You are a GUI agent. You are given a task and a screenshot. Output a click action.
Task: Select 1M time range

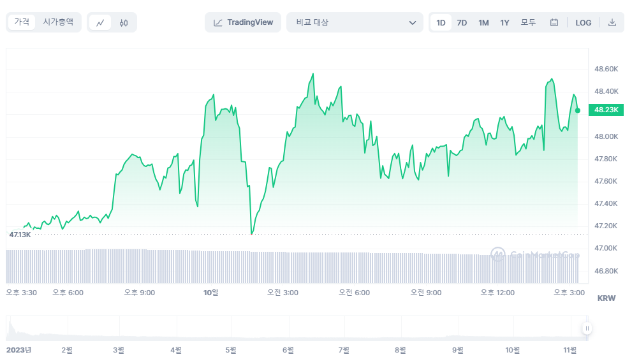coord(483,22)
